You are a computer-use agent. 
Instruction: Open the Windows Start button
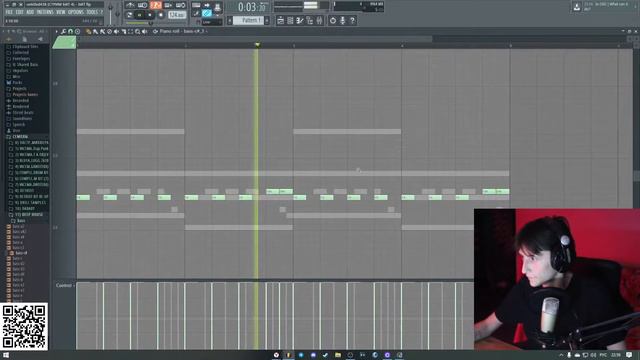6,355
